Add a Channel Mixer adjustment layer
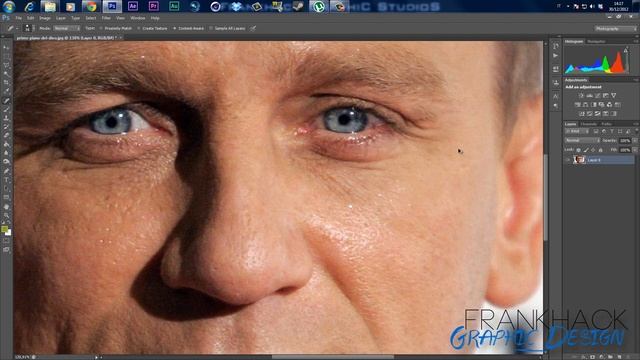The image size is (640, 360). coord(609,105)
